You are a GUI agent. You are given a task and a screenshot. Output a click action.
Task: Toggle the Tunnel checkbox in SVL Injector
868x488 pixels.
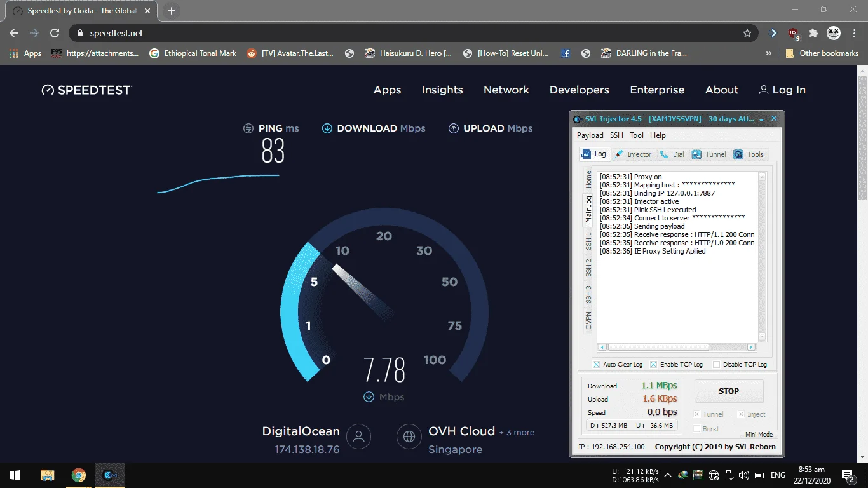click(x=697, y=414)
